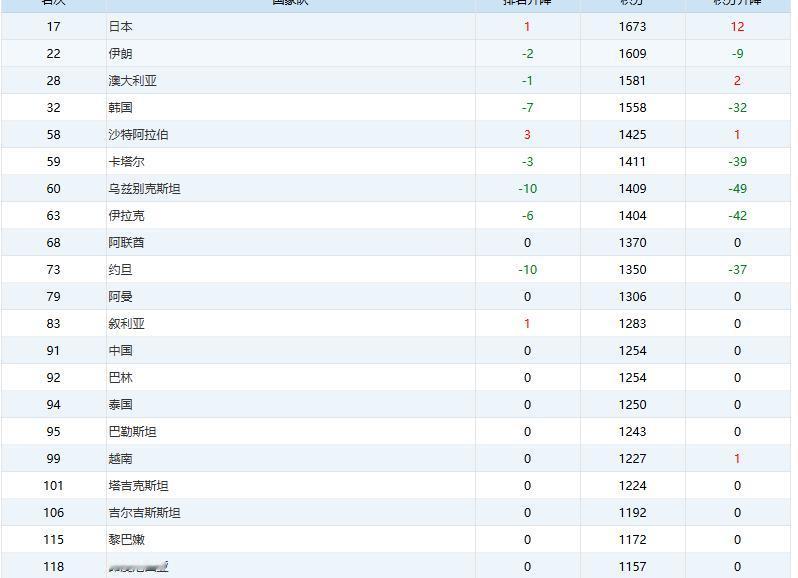Click red points change 12 for 日本
The image size is (798, 578).
click(x=737, y=26)
